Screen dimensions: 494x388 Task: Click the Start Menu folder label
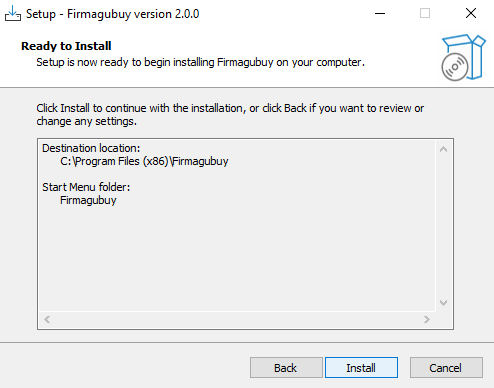(x=86, y=187)
